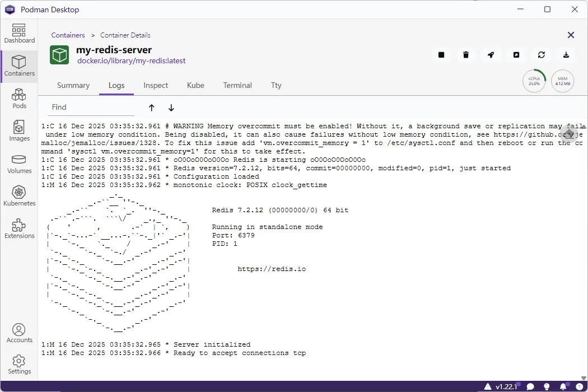The image size is (588, 392).
Task: Go to Images section in sidebar
Action: 19,132
